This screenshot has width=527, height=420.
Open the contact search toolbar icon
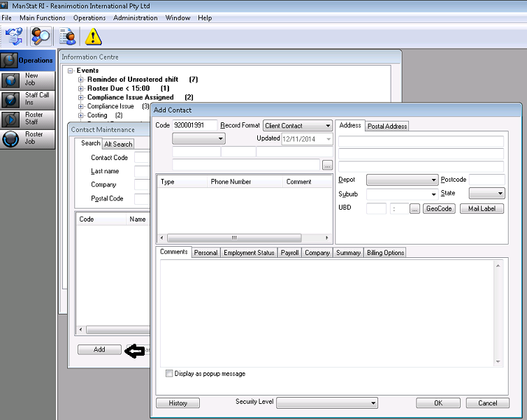click(41, 36)
